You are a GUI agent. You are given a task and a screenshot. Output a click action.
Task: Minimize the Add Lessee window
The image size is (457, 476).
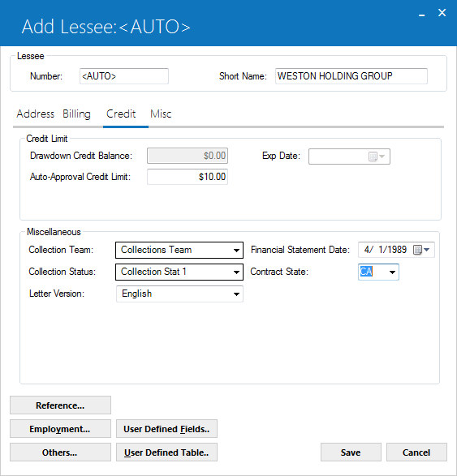[x=422, y=15]
